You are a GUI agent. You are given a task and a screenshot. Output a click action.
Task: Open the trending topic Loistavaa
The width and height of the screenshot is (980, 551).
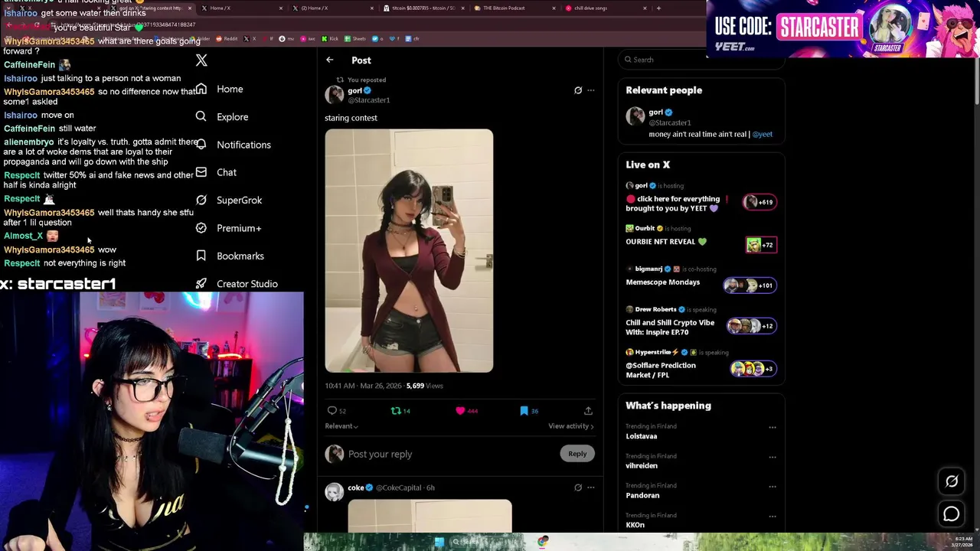(642, 436)
